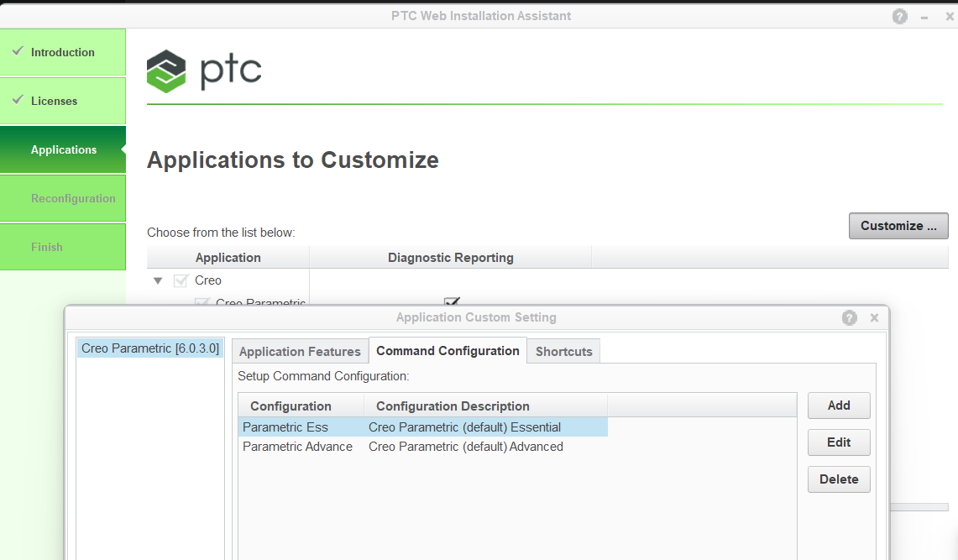Toggle the Creo Parametric checkbox

tap(202, 303)
